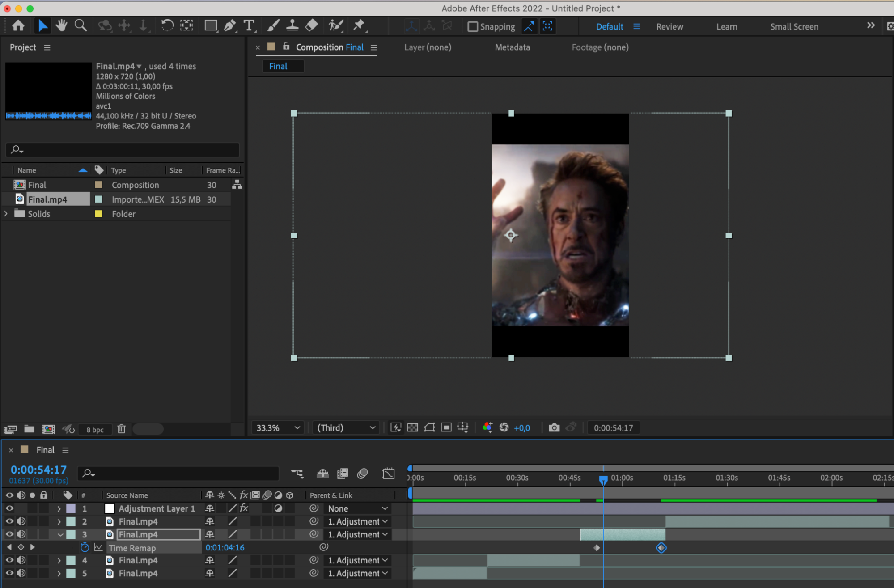Select the Puppet Pin tool

pyautogui.click(x=359, y=26)
